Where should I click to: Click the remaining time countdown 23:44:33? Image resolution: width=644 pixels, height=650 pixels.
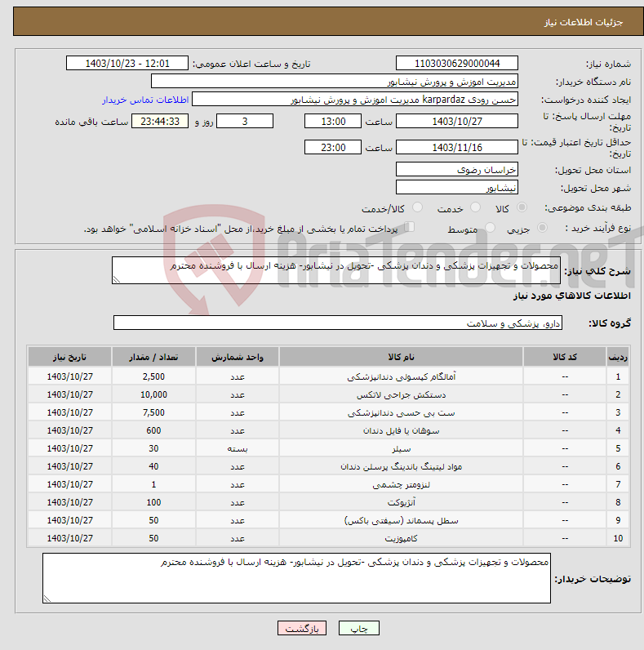[160, 121]
